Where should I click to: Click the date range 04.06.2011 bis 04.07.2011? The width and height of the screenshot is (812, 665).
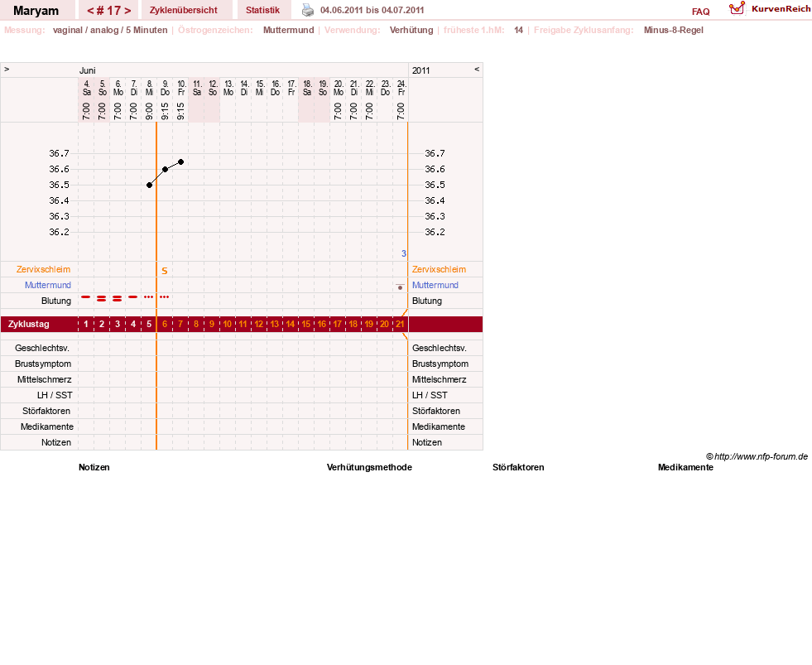372,11
